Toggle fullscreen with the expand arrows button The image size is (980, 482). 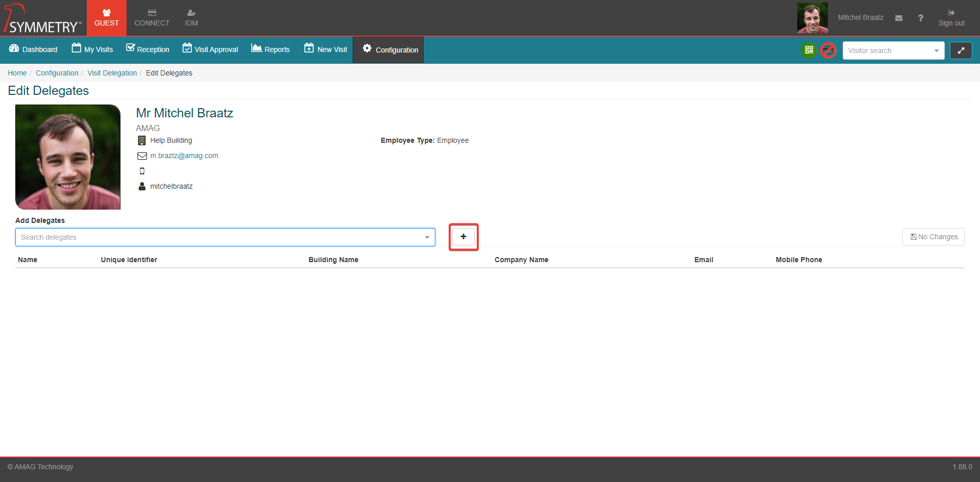(961, 50)
